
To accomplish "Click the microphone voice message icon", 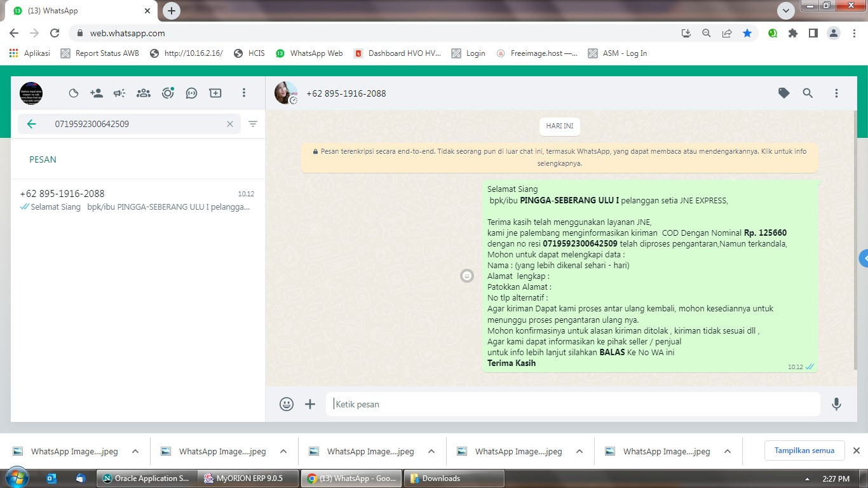I will click(x=836, y=404).
